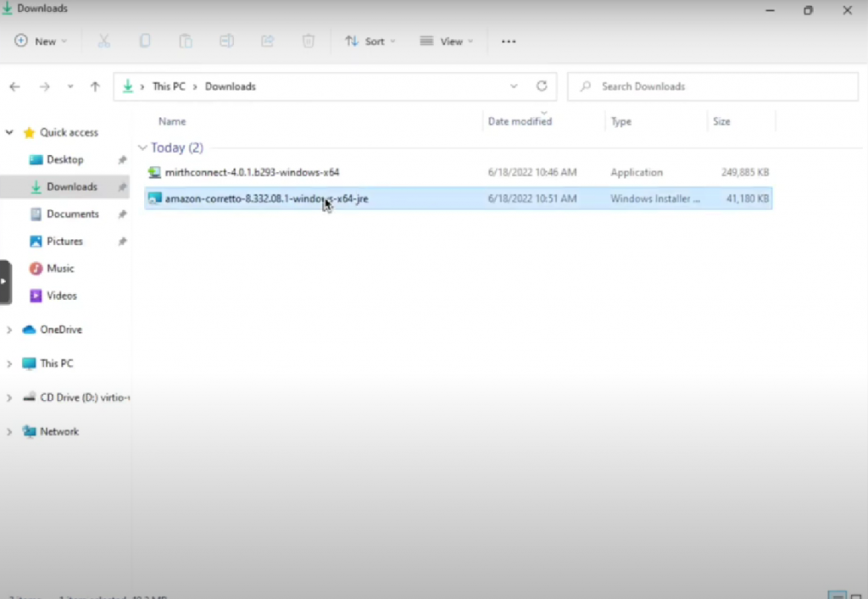Screen dimensions: 868x599
Task: Click the 41,180 KB size cell
Action: click(748, 198)
